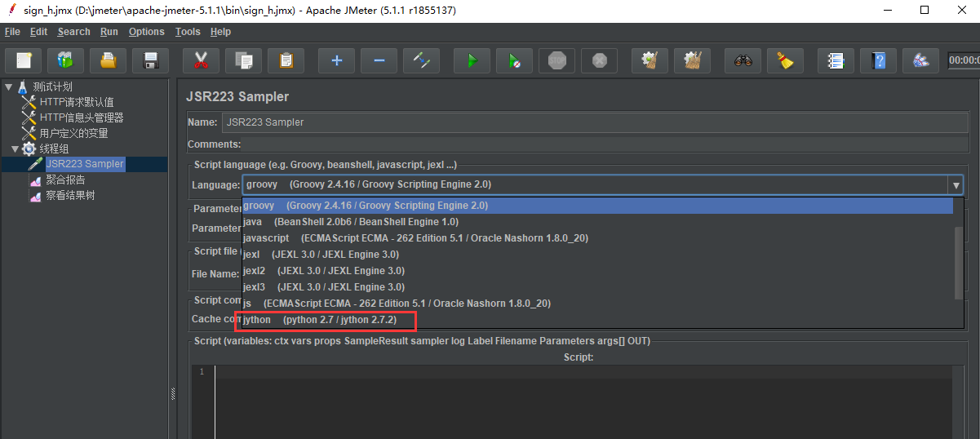Click the language list scrollbar
The image size is (980, 439).
959,263
